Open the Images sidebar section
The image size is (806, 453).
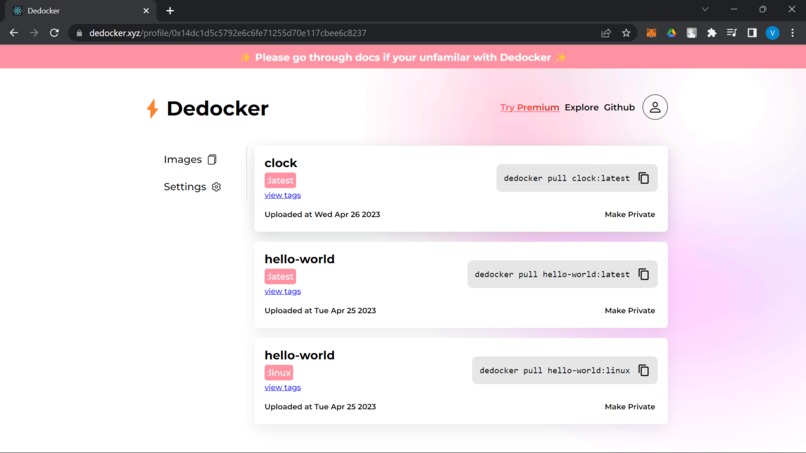(190, 159)
